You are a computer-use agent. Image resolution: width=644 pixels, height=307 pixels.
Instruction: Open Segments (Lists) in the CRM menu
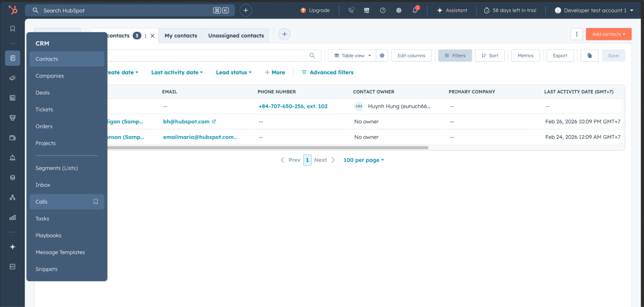pyautogui.click(x=67, y=168)
